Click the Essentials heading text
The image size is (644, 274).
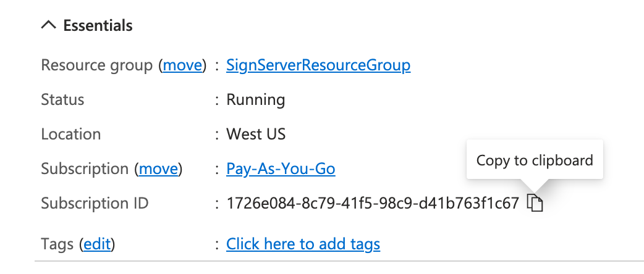click(x=98, y=26)
